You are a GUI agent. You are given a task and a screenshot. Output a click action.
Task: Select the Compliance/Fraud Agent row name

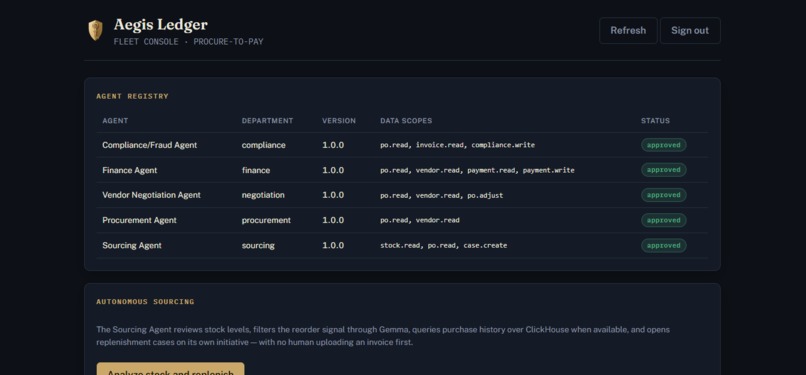tap(150, 145)
